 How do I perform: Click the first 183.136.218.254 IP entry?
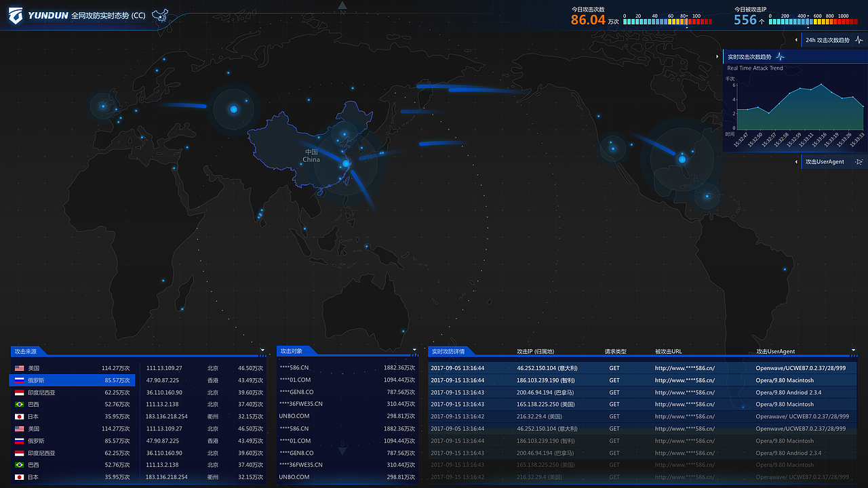click(167, 417)
